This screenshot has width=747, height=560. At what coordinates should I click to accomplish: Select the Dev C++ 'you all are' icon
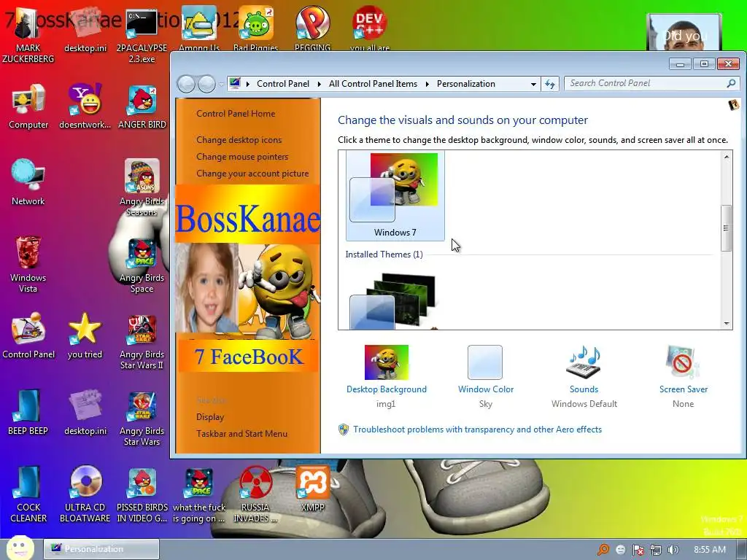[370, 28]
